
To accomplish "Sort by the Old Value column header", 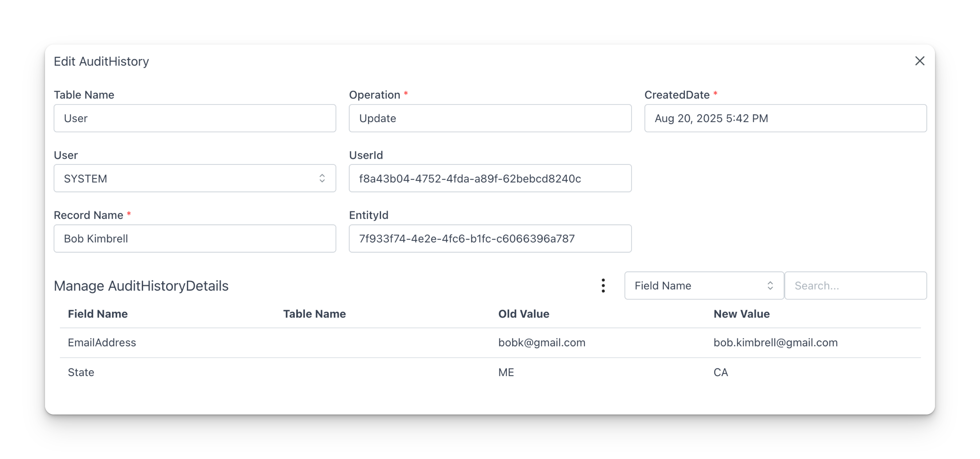I will coord(523,314).
